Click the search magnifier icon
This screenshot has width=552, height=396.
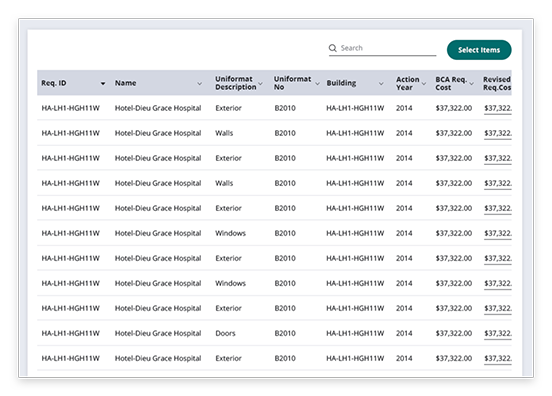(332, 48)
